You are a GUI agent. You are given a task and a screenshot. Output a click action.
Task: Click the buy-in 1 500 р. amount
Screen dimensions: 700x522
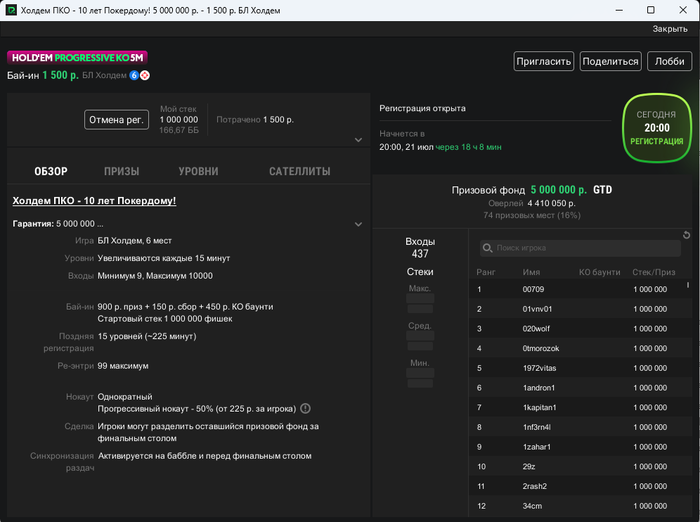(x=60, y=75)
